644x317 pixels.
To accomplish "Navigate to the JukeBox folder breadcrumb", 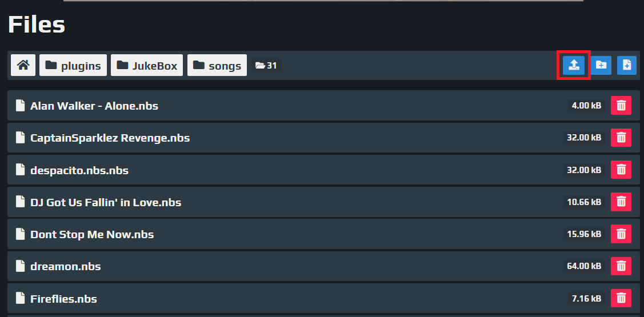I will (147, 65).
